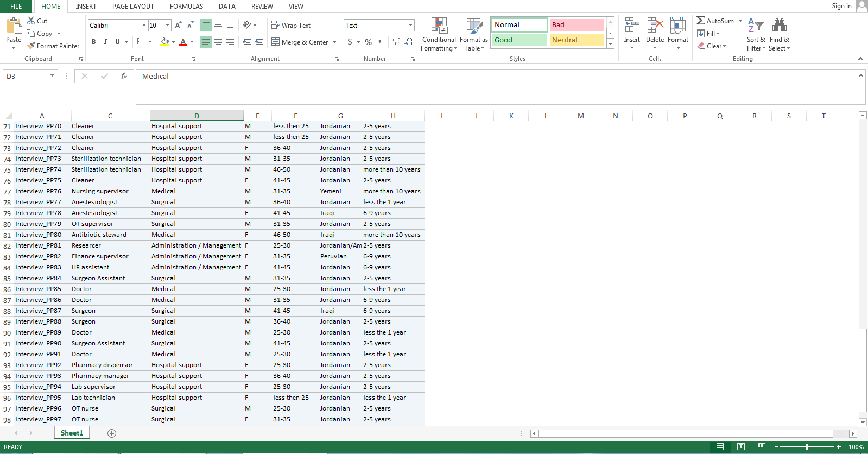Open the Format as Table gallery

point(474,35)
